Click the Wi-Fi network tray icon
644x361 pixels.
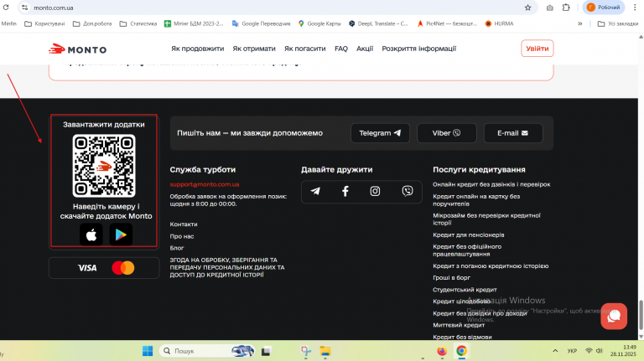click(x=589, y=350)
